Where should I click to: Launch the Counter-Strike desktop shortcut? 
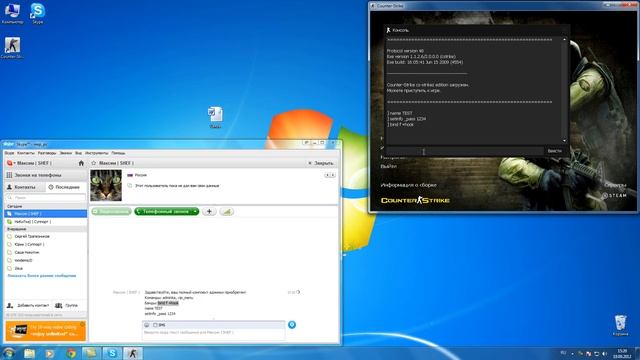(x=12, y=47)
